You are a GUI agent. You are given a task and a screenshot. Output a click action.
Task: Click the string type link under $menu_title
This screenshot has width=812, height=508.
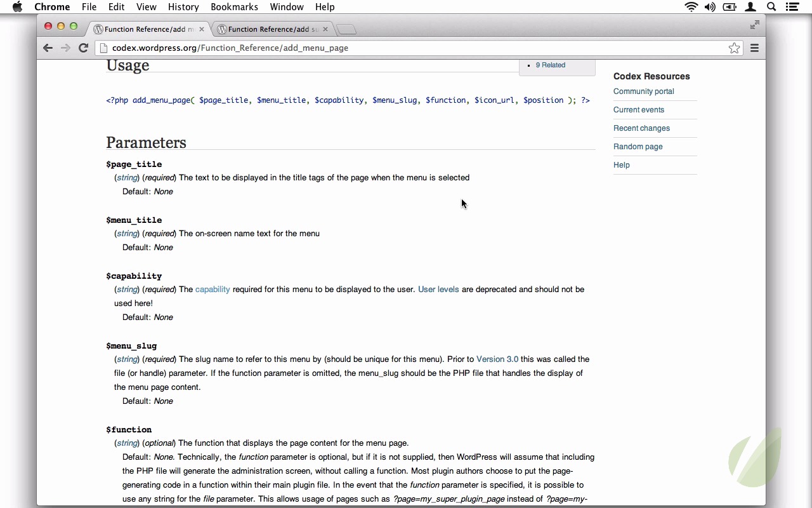point(127,234)
